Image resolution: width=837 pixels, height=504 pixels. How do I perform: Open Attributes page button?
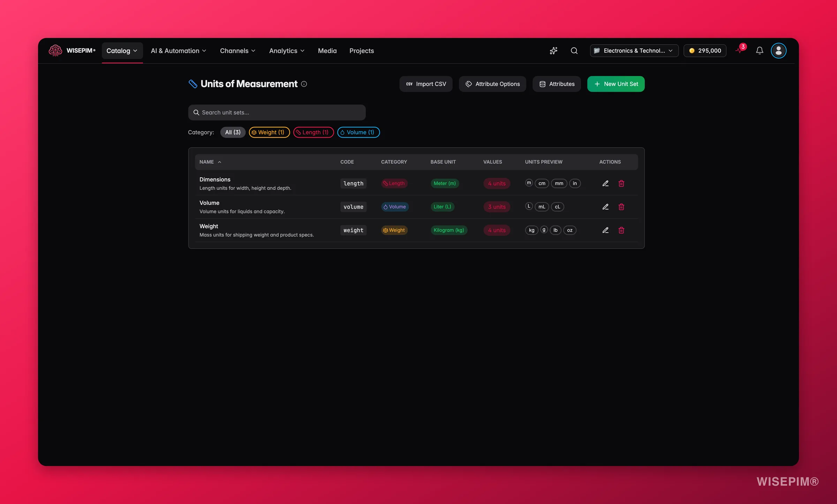(x=557, y=84)
